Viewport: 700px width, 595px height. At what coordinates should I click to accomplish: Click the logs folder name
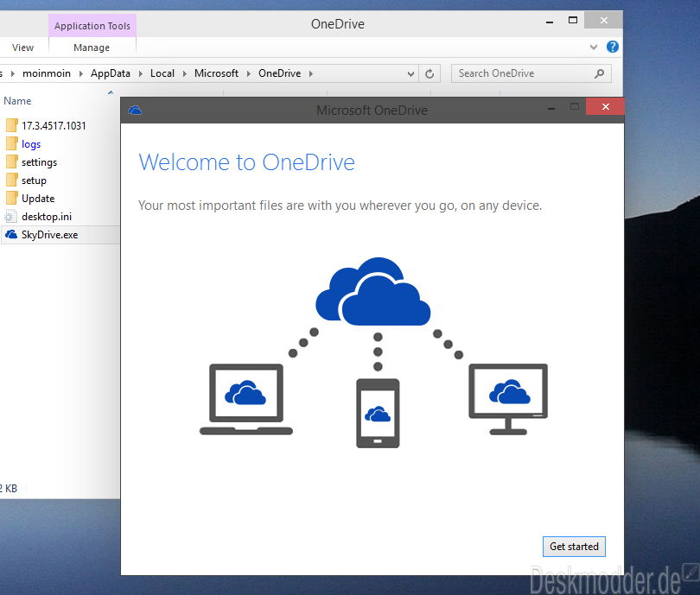click(31, 144)
